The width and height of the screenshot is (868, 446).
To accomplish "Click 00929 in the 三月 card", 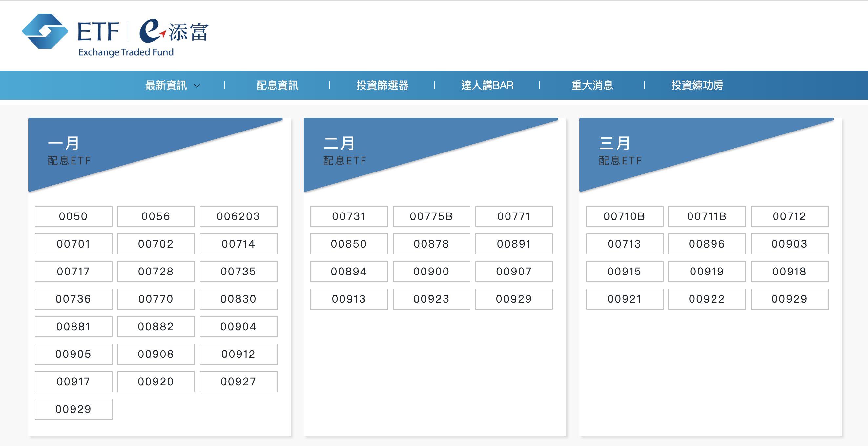I will click(x=790, y=299).
